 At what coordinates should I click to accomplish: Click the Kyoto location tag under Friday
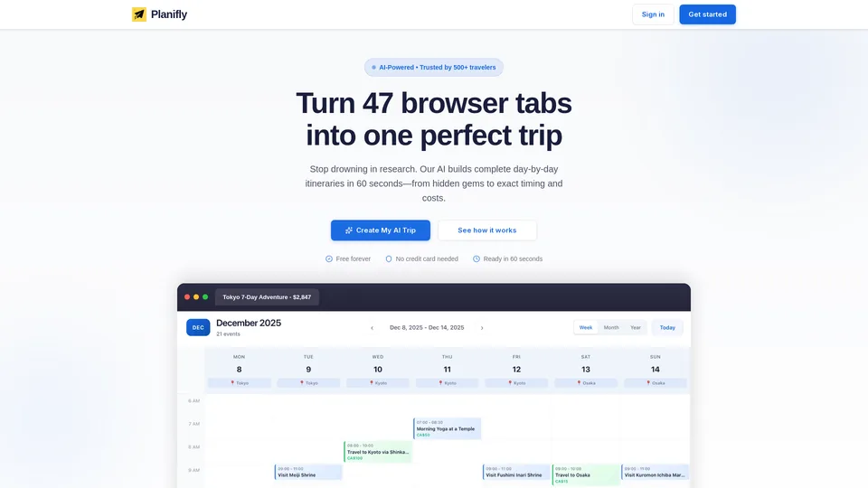pyautogui.click(x=516, y=383)
